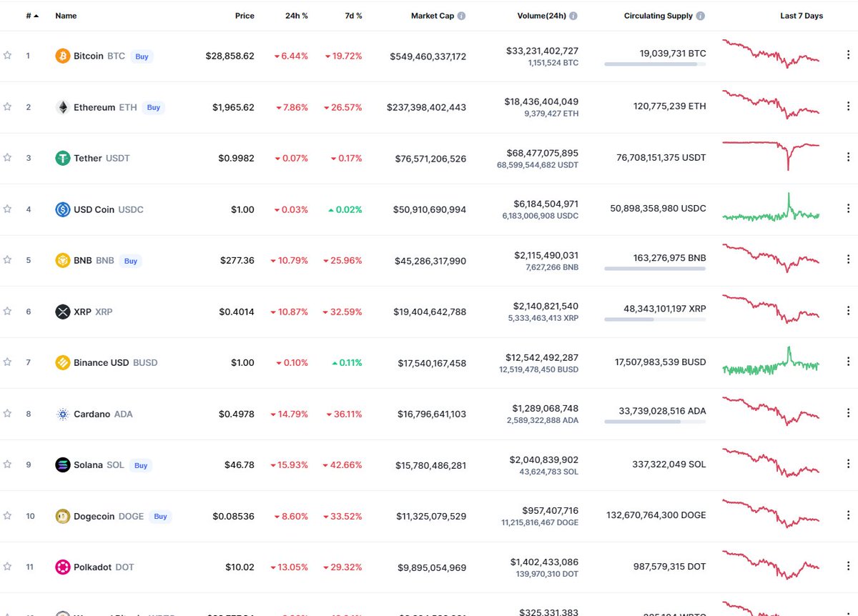Click Bitcoin market cap $549,460,337,172
858x616 pixels.
click(428, 56)
